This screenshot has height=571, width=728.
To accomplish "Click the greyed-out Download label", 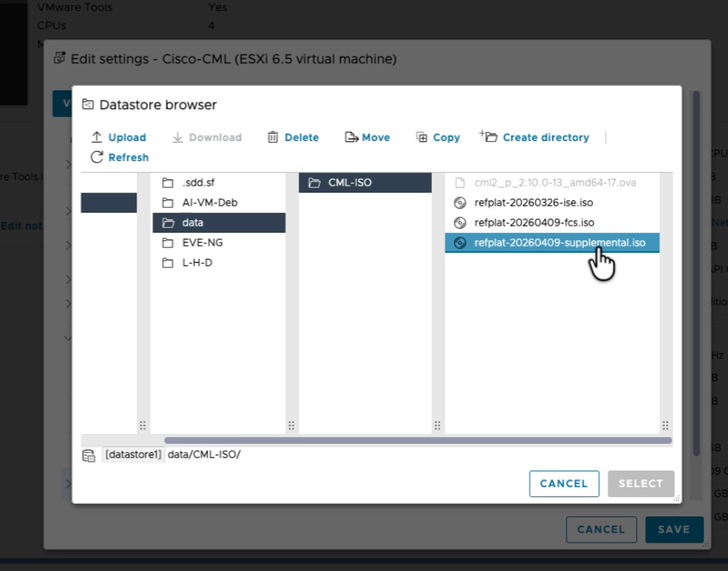I will point(215,137).
